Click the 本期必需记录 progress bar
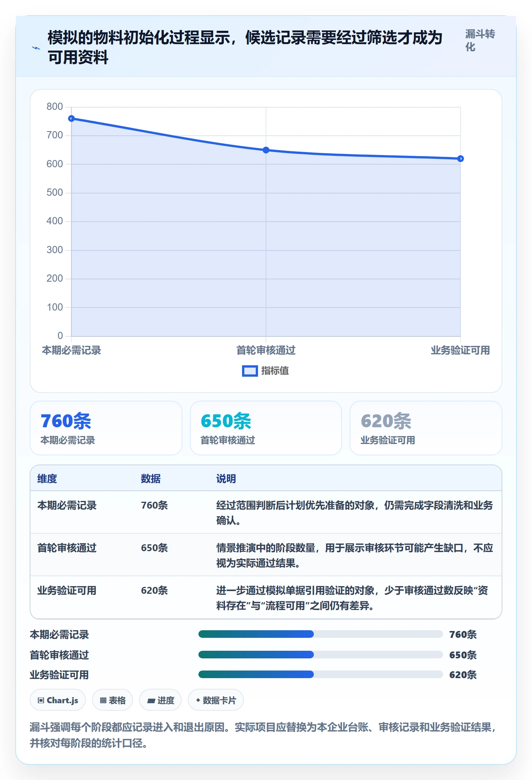The height and width of the screenshot is (780, 532). point(320,634)
